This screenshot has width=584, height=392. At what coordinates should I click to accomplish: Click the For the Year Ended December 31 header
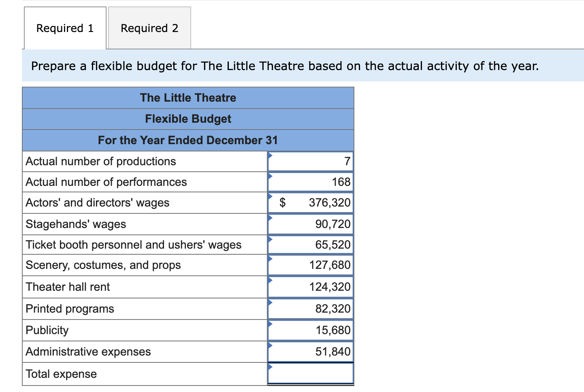[188, 140]
